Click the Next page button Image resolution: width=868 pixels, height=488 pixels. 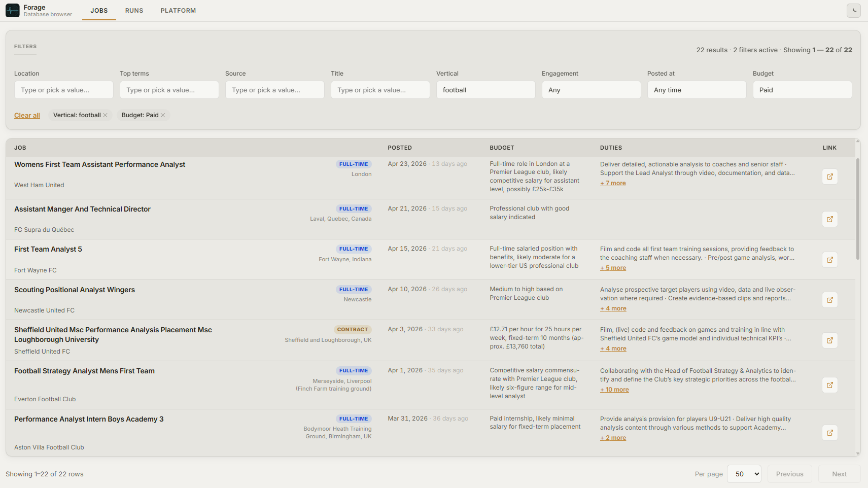coord(839,474)
